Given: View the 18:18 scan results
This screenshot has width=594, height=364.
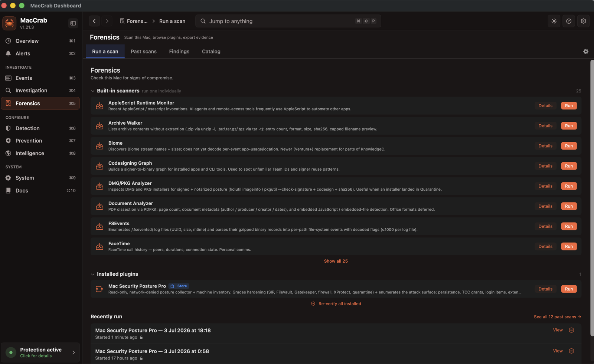Looking at the screenshot, I should (558, 330).
